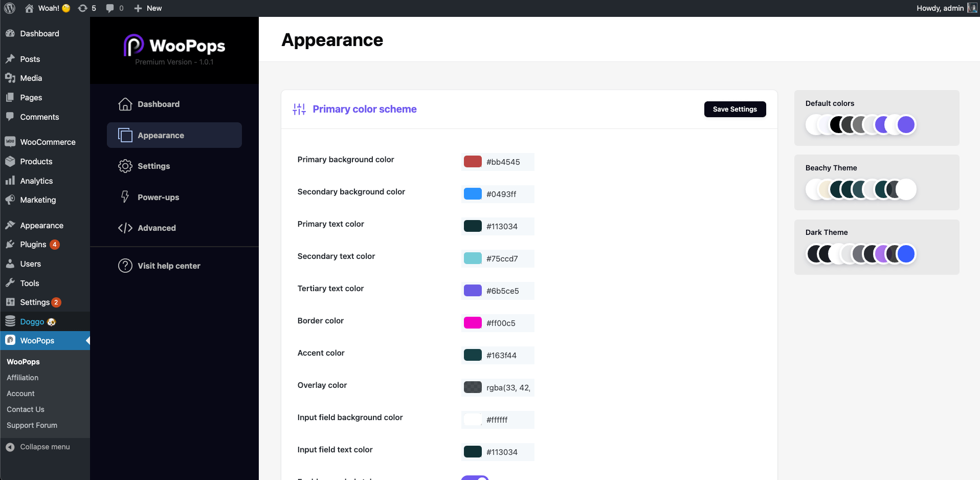Screen dimensions: 980x480
Task: Click the updates icon in admin bar
Action: (83, 8)
